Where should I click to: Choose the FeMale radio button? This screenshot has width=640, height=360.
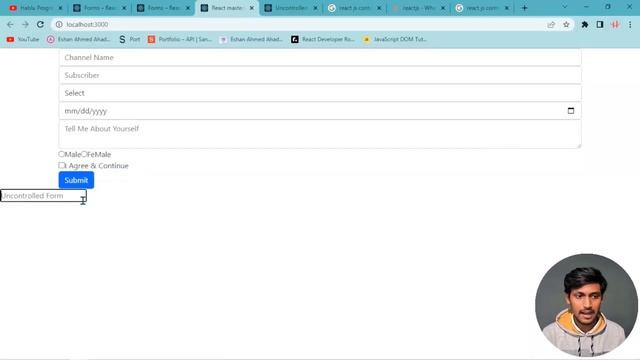84,154
